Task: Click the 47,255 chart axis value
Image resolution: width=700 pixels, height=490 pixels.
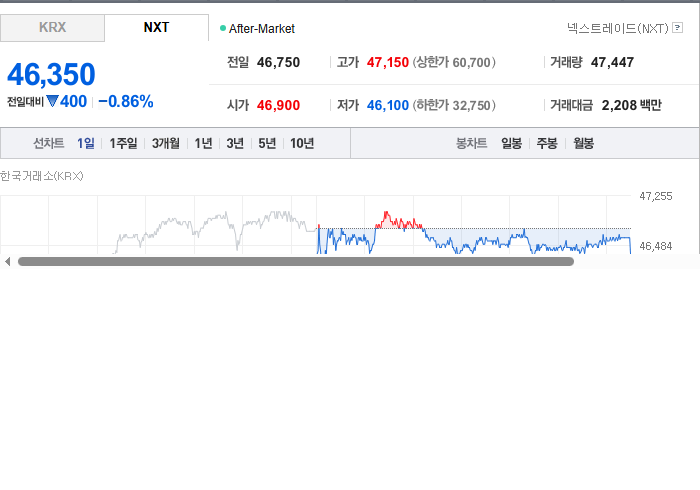Action: point(656,196)
